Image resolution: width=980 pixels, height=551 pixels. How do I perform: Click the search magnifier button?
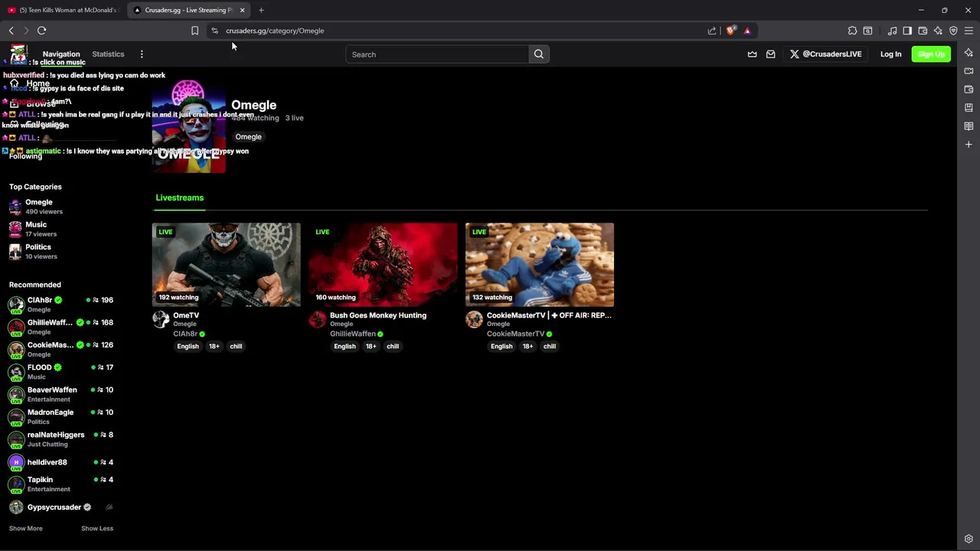click(x=539, y=54)
